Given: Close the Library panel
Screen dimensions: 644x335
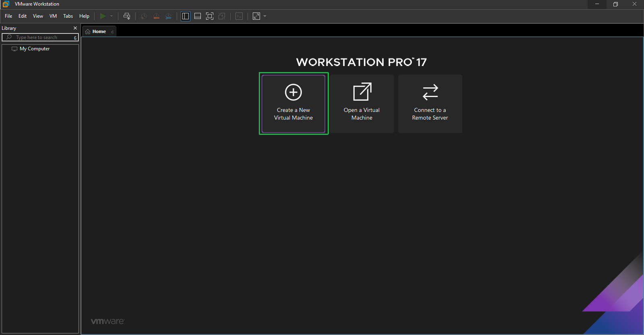Looking at the screenshot, I should [x=75, y=28].
